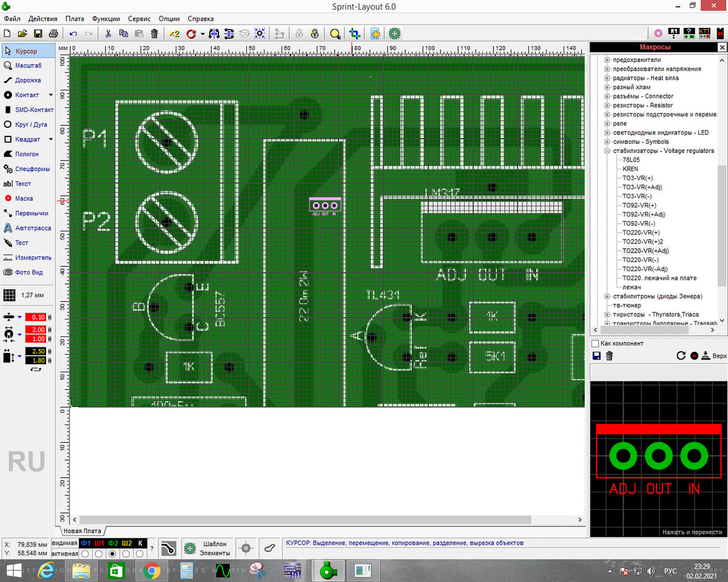This screenshot has width=728, height=582.
Task: Open the Квадрат tool dropdown arrow
Action: (x=50, y=139)
